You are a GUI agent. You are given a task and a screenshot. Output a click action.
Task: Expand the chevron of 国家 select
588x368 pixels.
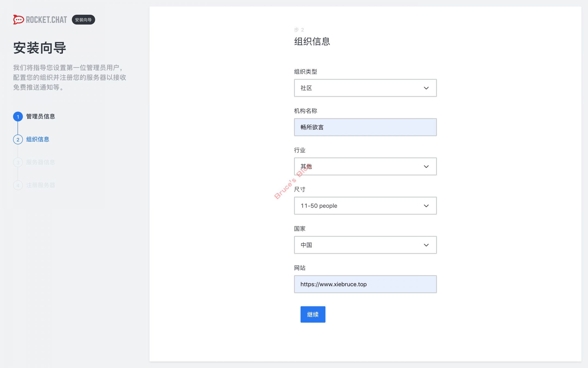(426, 245)
